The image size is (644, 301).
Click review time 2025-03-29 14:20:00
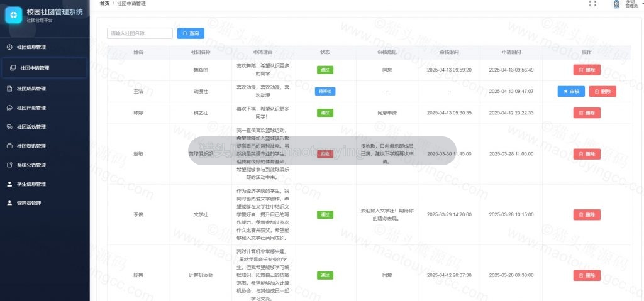click(449, 215)
